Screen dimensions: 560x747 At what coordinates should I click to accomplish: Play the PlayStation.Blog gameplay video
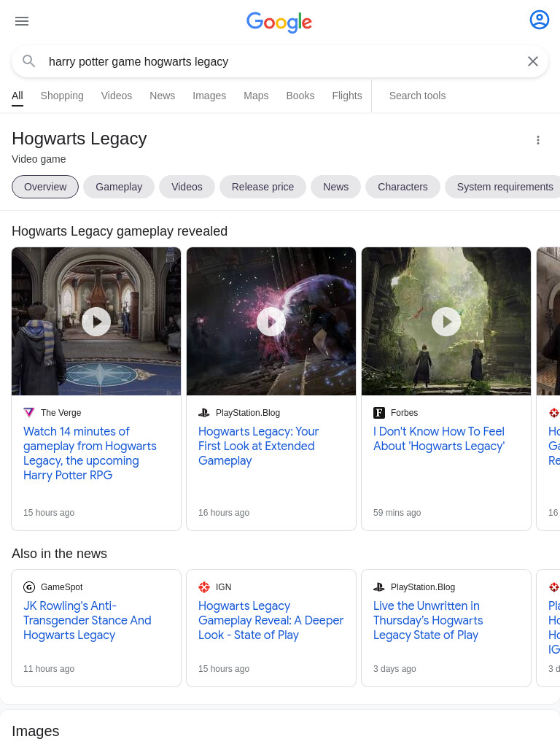[271, 322]
